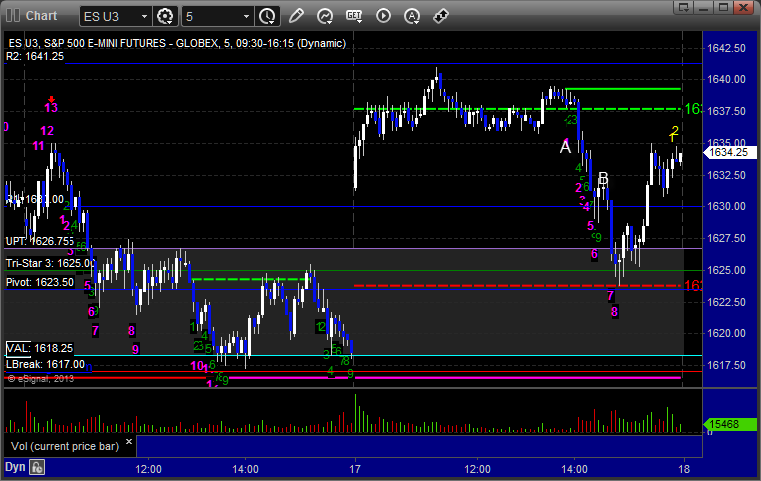Screen dimensions: 761x481
Task: Click the wave label B on chart
Action: point(603,179)
